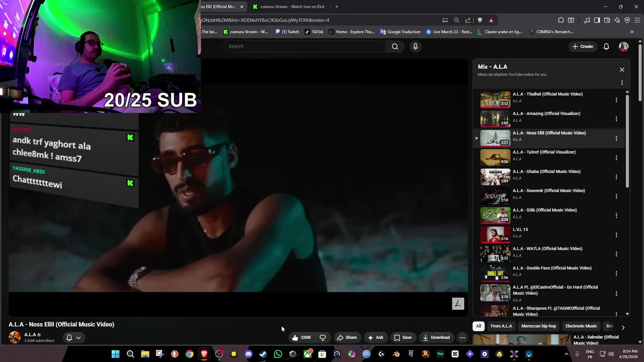The width and height of the screenshot is (644, 362).
Task: Open the address bar share icon
Action: (x=468, y=20)
